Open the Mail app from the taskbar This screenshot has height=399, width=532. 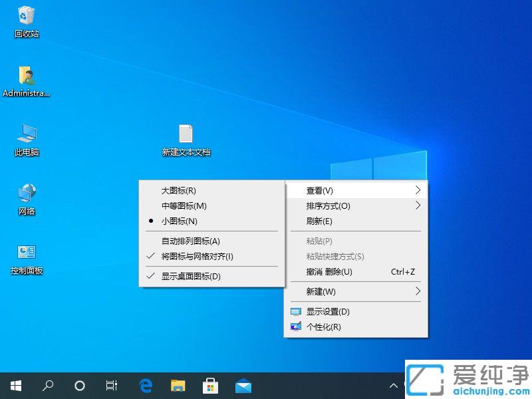pos(243,385)
